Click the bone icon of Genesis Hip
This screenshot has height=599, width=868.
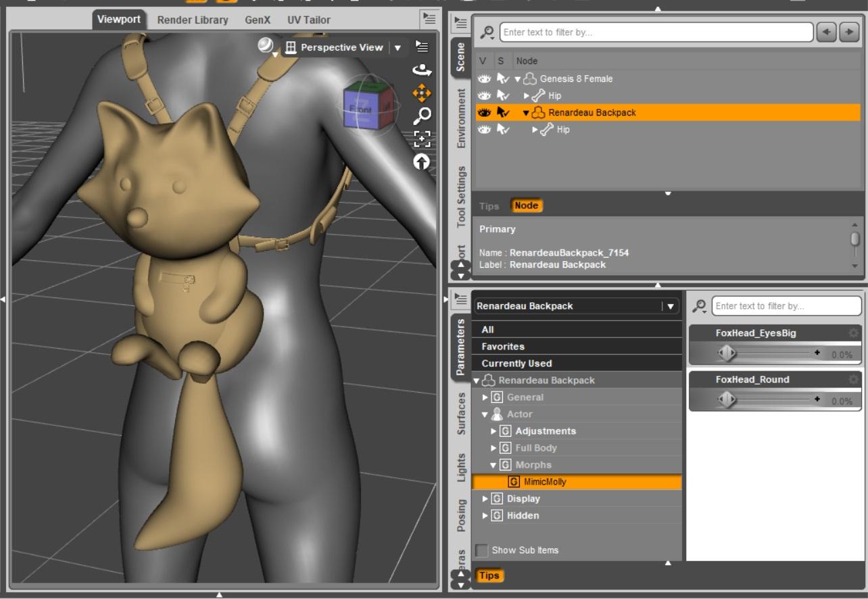tap(539, 96)
